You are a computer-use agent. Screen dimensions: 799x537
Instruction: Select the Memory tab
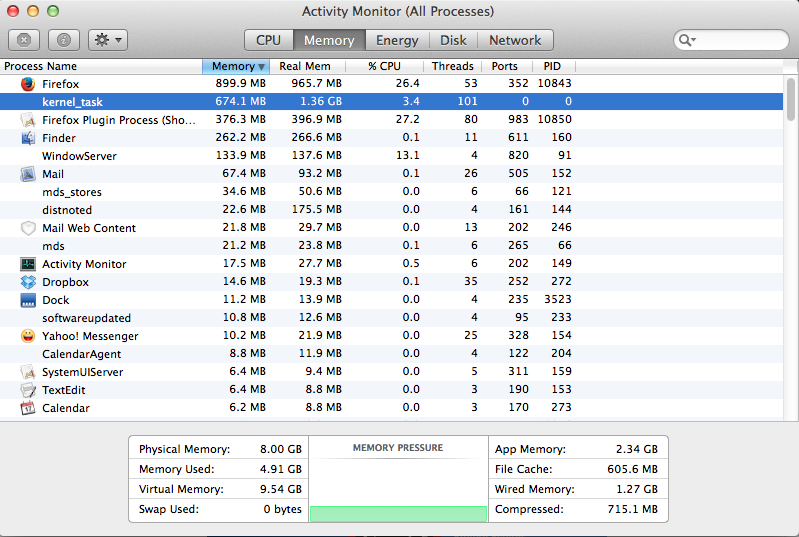tap(329, 40)
